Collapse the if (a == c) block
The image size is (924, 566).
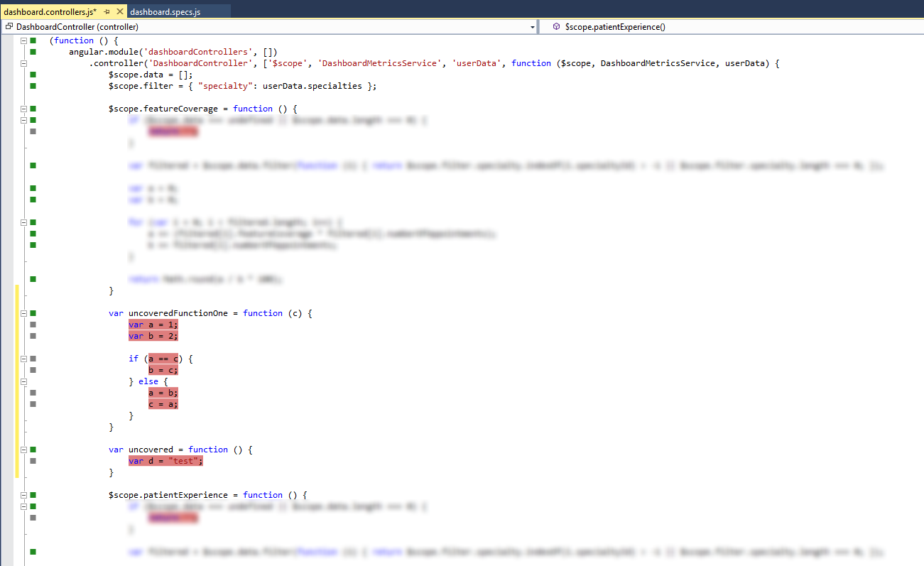tap(23, 359)
